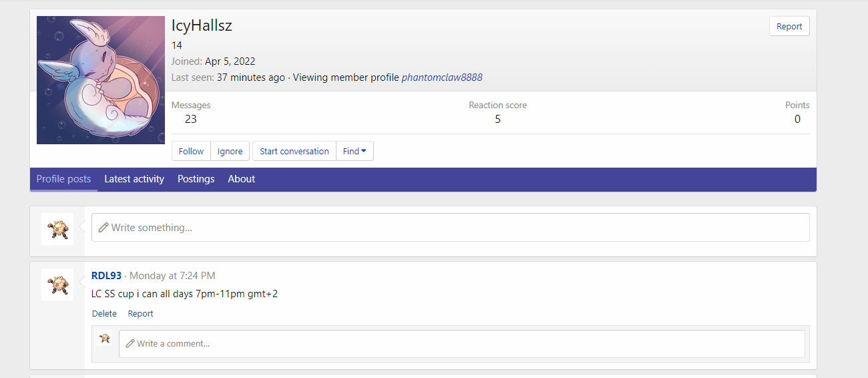Ignore the user IcyHallsz
This screenshot has height=378, width=868.
tap(230, 151)
